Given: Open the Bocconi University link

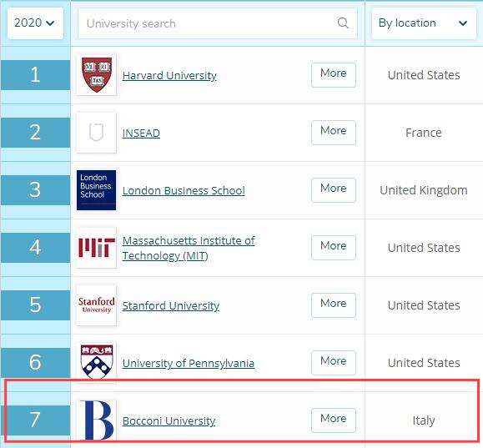Looking at the screenshot, I should coord(169,420).
